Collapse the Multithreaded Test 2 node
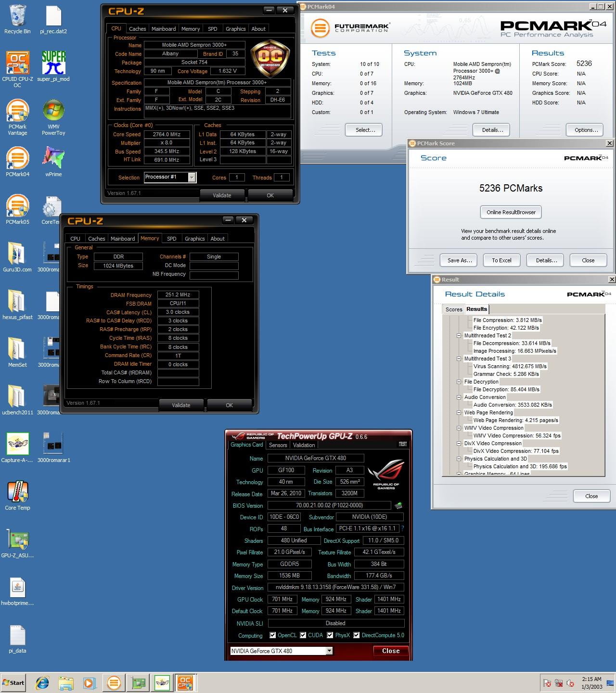Viewport: 616px width, 693px height. (459, 335)
